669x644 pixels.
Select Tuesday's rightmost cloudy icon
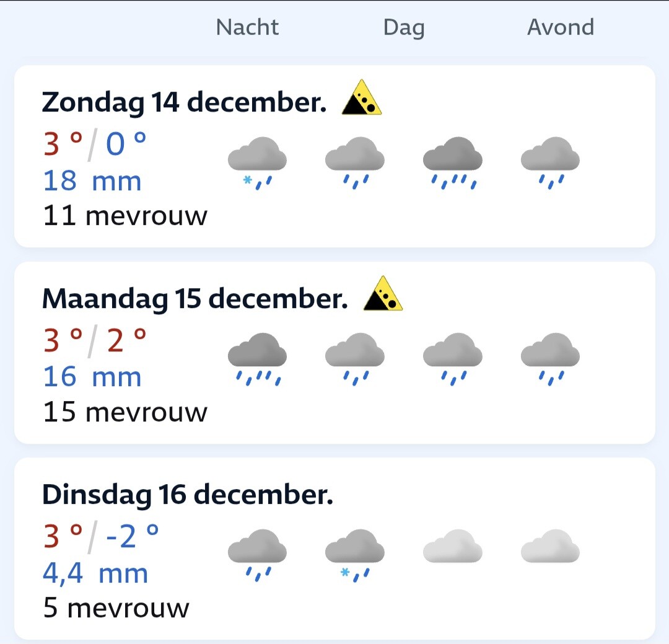tap(550, 546)
